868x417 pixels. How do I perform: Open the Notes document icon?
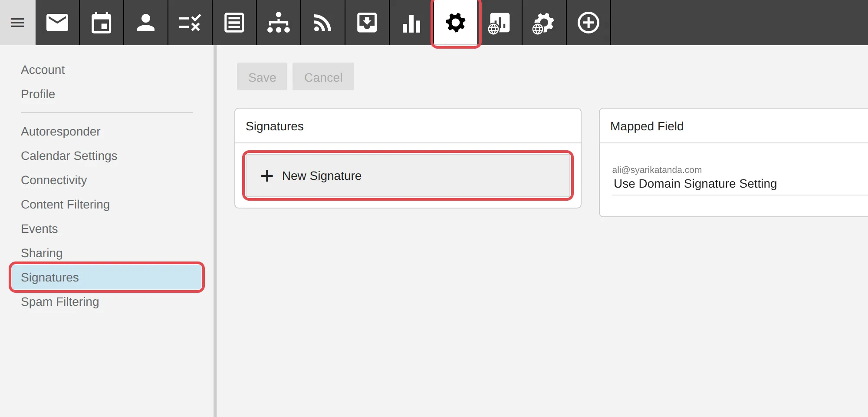234,23
